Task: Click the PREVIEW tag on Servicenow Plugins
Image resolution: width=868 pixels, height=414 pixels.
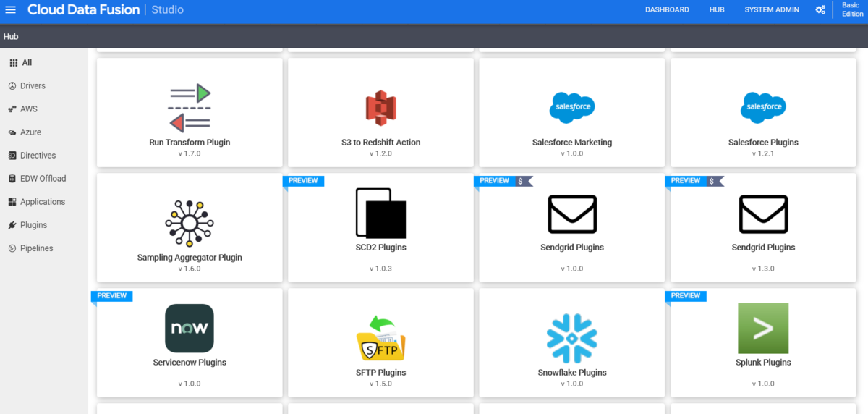Action: pos(111,296)
